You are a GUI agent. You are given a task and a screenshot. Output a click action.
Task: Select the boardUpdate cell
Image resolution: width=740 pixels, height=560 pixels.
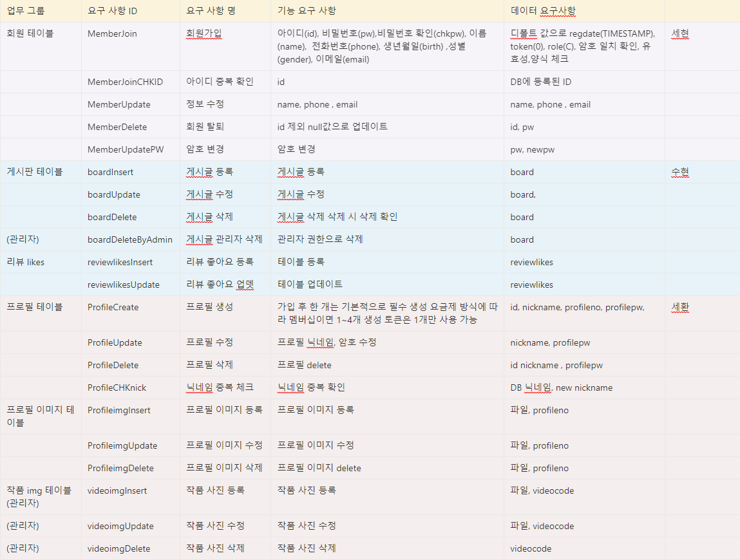coord(130,194)
